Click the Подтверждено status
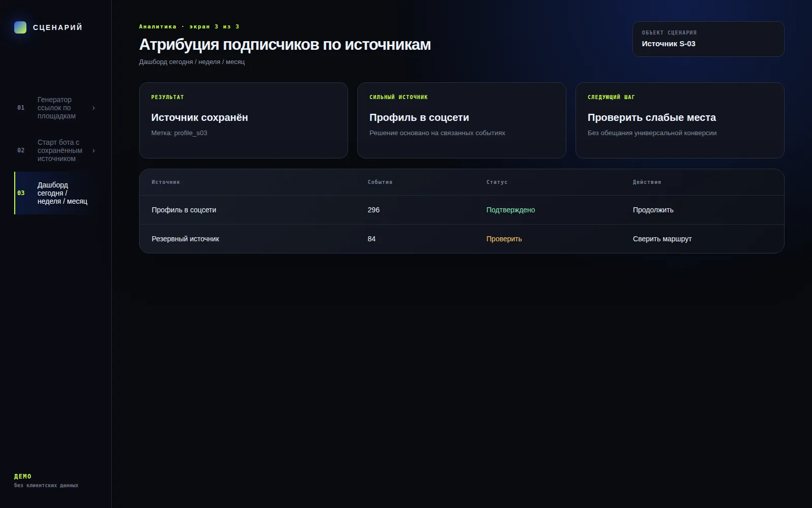 click(x=511, y=210)
